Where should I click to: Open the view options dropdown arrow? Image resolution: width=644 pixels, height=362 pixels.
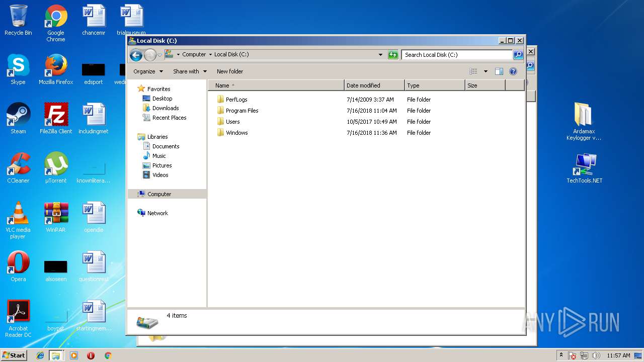pyautogui.click(x=486, y=71)
